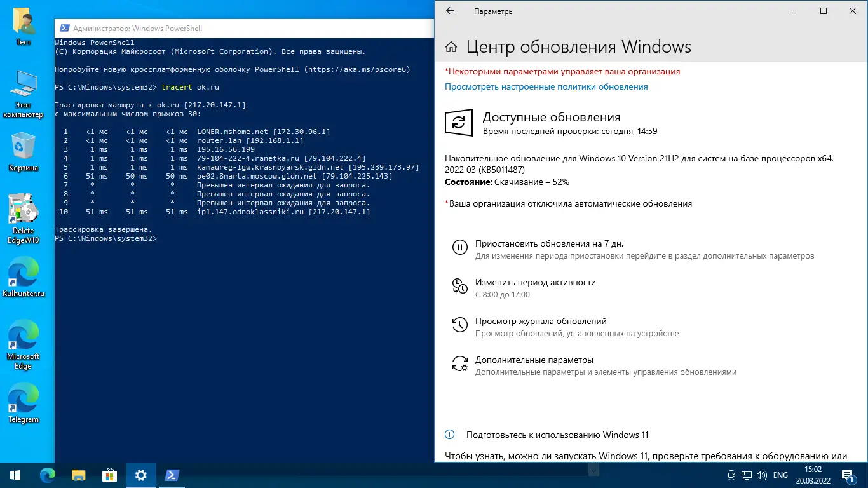Select the Kulhunter.ru desktop shortcut
This screenshot has width=868, height=488.
24,278
